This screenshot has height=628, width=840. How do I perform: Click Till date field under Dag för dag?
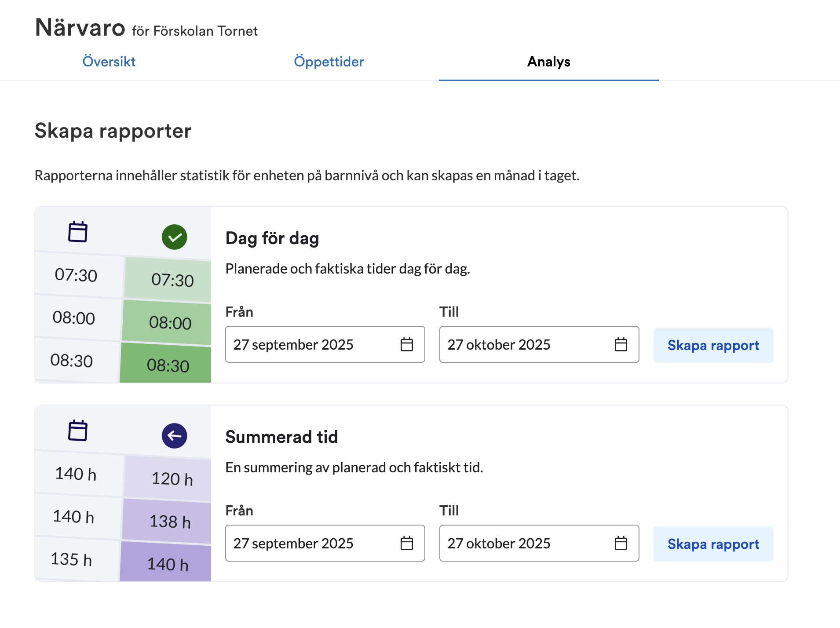[523, 344]
